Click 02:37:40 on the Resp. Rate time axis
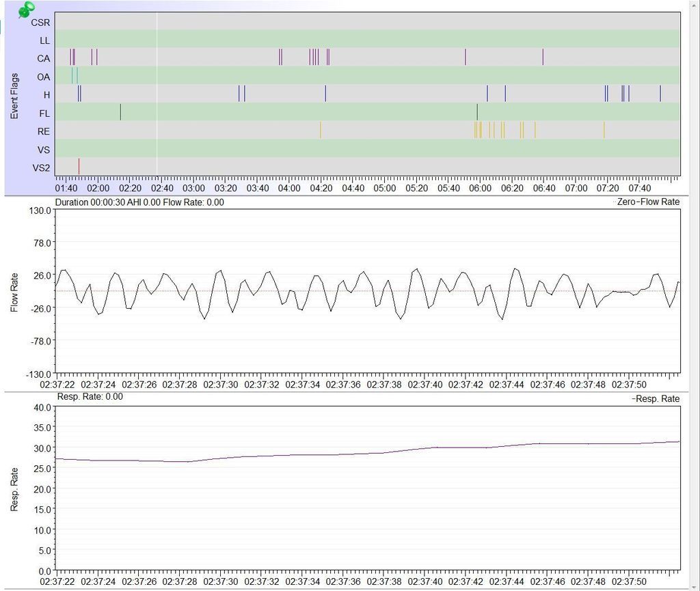This screenshot has height=591, width=700. pyautogui.click(x=425, y=581)
